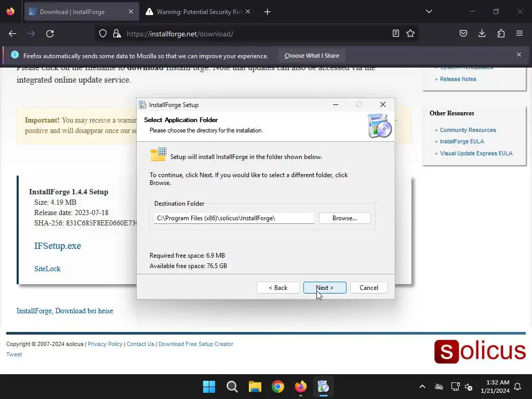532x399 pixels.
Task: Open the notifications bell icon
Action: tap(518, 387)
